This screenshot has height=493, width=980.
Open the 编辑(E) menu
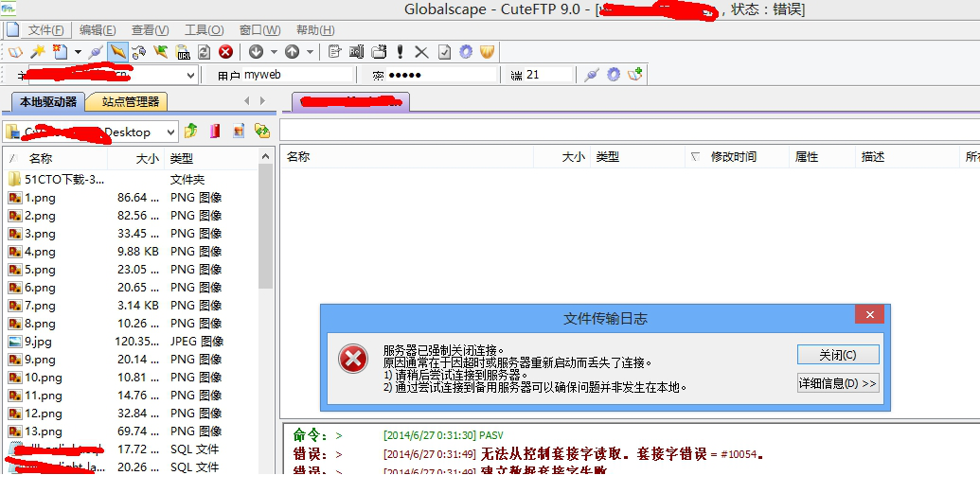point(98,30)
